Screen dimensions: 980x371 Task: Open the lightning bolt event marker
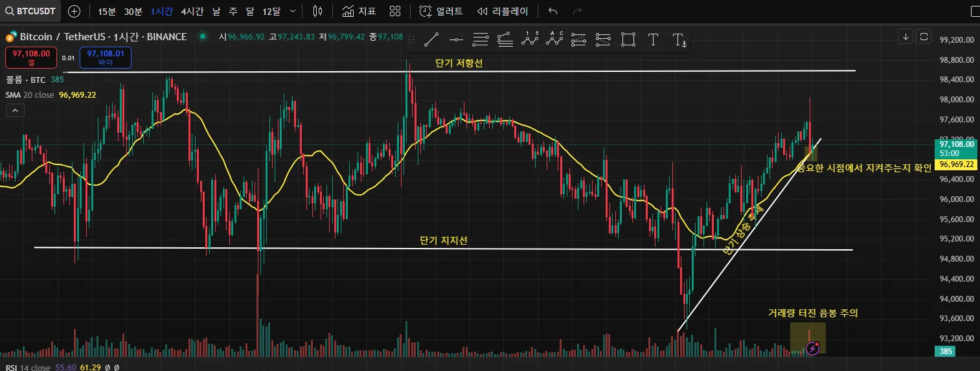tap(814, 348)
